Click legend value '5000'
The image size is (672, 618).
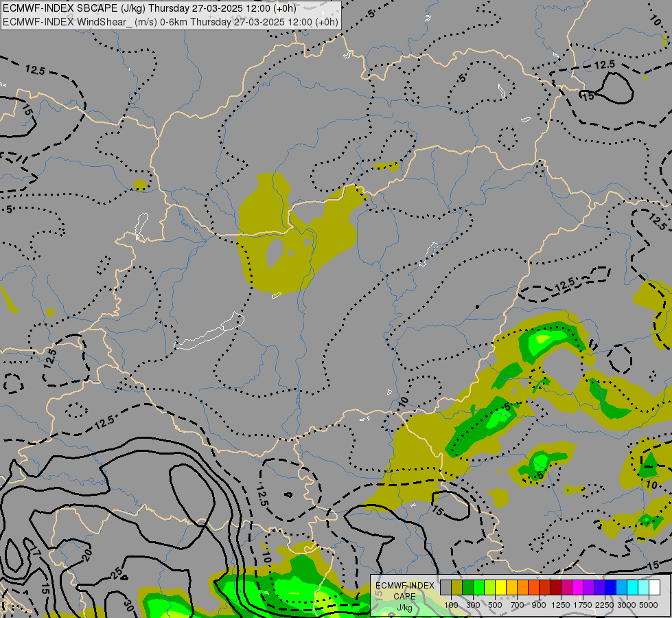[x=649, y=605]
